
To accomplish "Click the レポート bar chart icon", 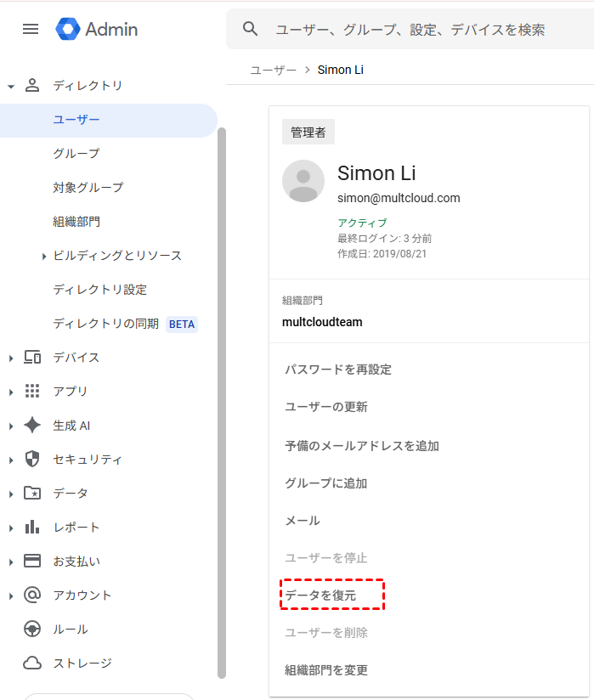I will click(x=32, y=528).
